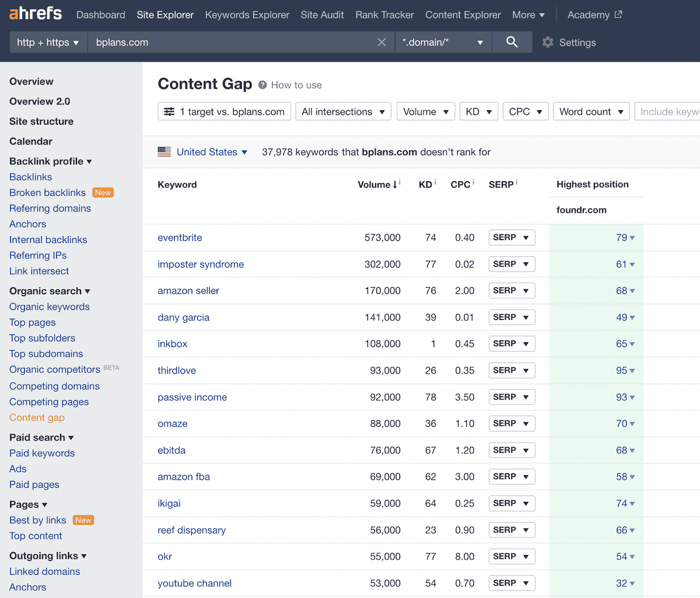This screenshot has height=598, width=700.
Task: Expand SERP dropdown for okr row
Action: coord(512,557)
